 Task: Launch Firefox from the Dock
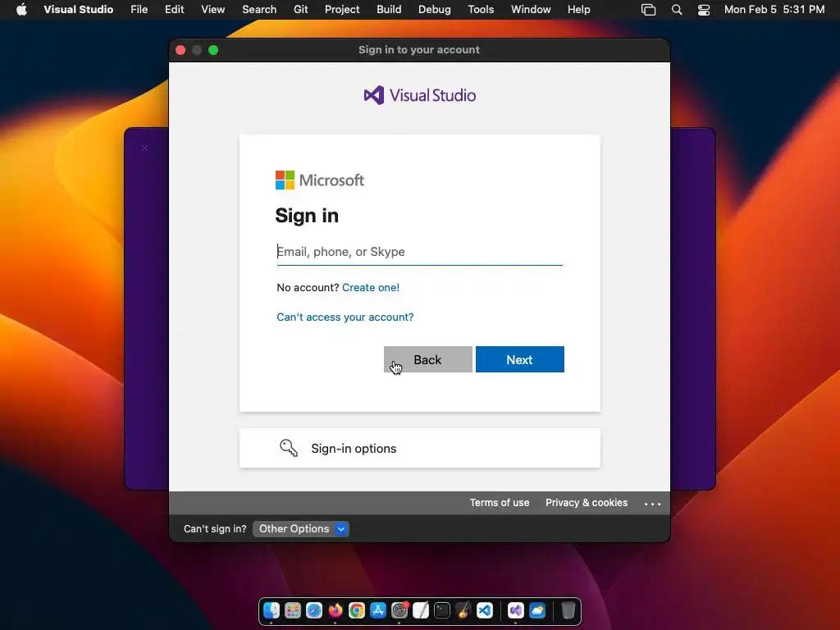[x=336, y=610]
